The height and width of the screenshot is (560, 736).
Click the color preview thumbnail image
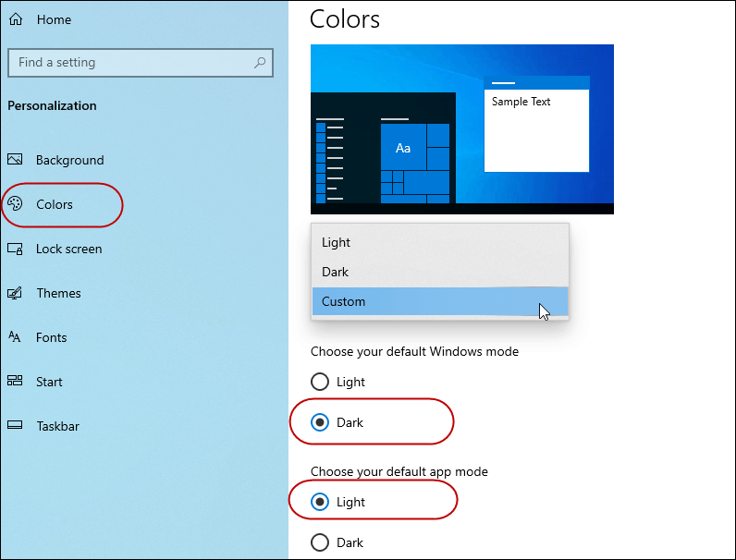462,129
